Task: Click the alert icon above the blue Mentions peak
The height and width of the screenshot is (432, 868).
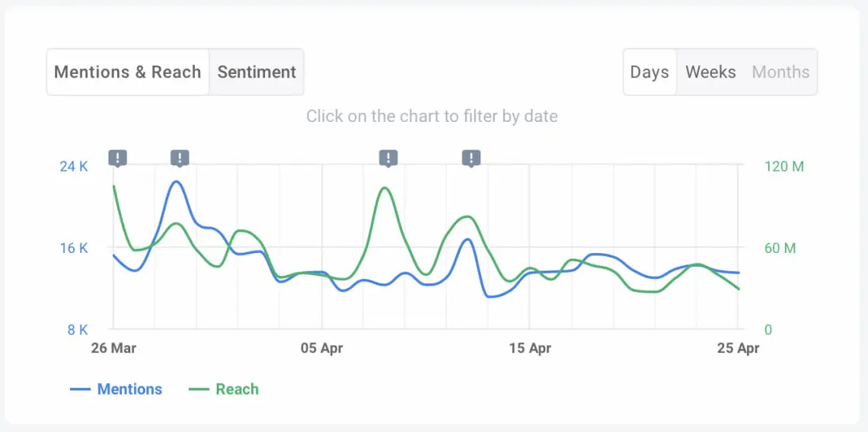Action: point(180,158)
